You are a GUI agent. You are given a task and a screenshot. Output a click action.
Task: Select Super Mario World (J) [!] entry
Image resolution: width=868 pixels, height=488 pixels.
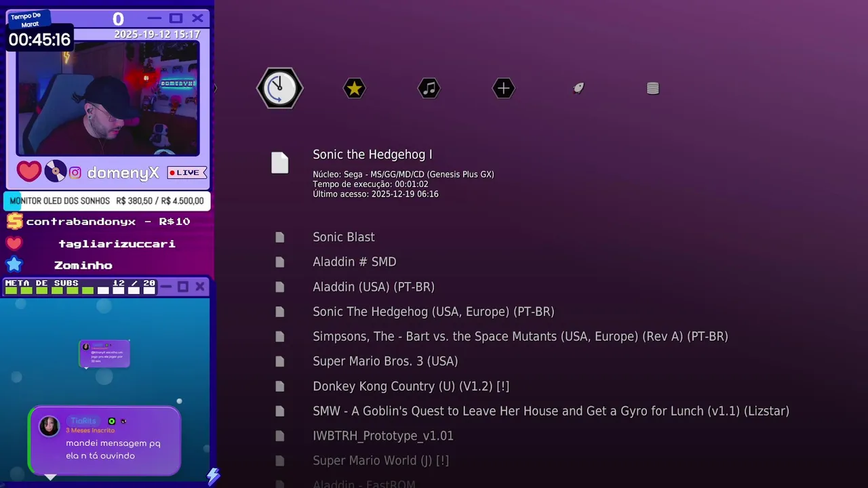(x=381, y=461)
